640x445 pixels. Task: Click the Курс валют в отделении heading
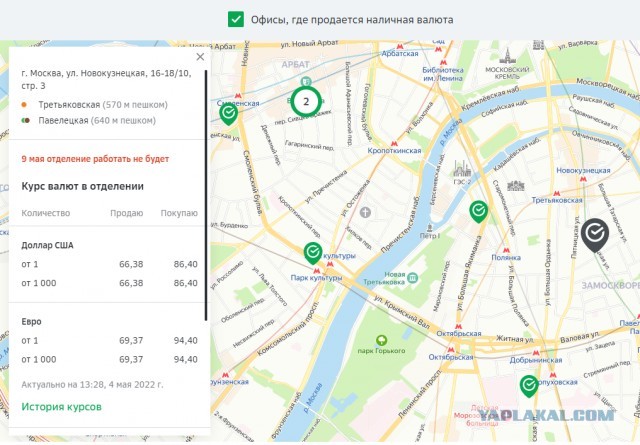82,186
